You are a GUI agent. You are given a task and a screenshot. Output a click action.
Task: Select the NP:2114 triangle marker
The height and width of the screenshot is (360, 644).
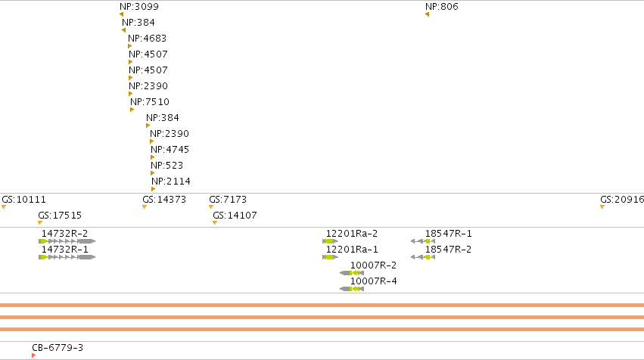click(x=153, y=189)
